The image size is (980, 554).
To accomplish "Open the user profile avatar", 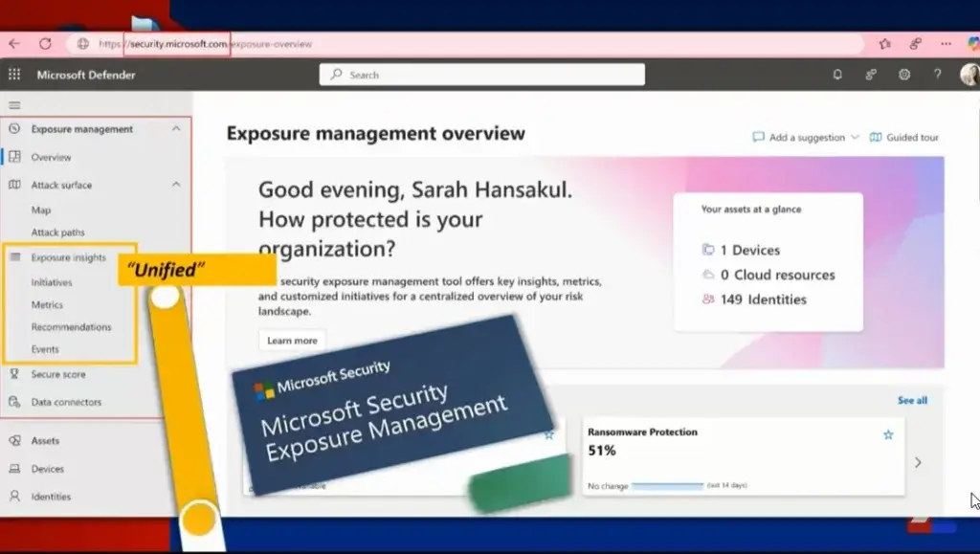I will 969,75.
